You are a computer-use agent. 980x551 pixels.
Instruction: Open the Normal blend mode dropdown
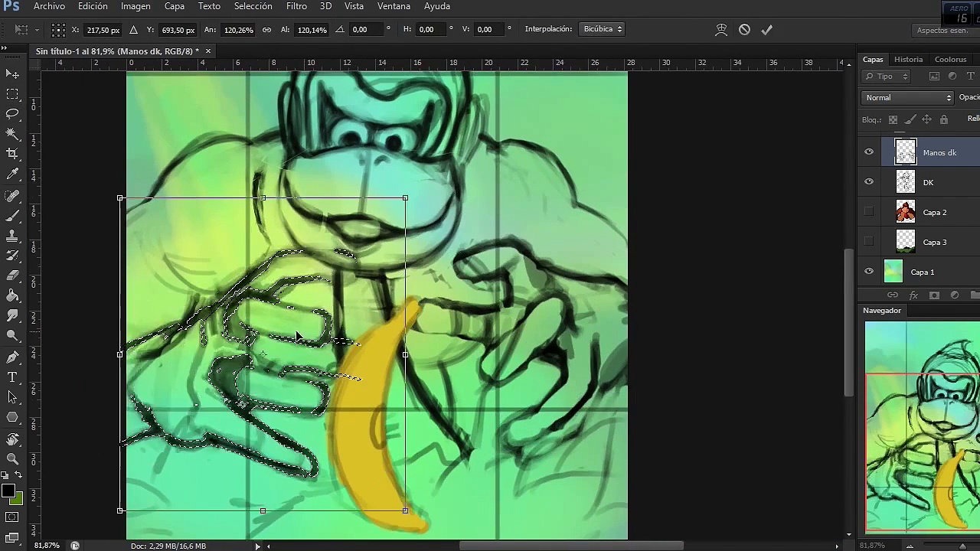[x=907, y=98]
